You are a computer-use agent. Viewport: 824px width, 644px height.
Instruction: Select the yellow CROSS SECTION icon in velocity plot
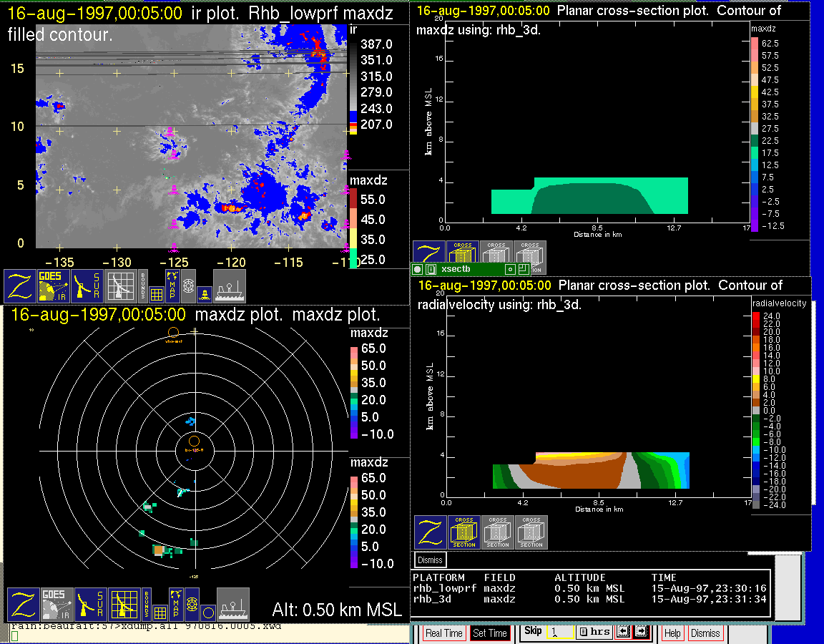coord(464,532)
